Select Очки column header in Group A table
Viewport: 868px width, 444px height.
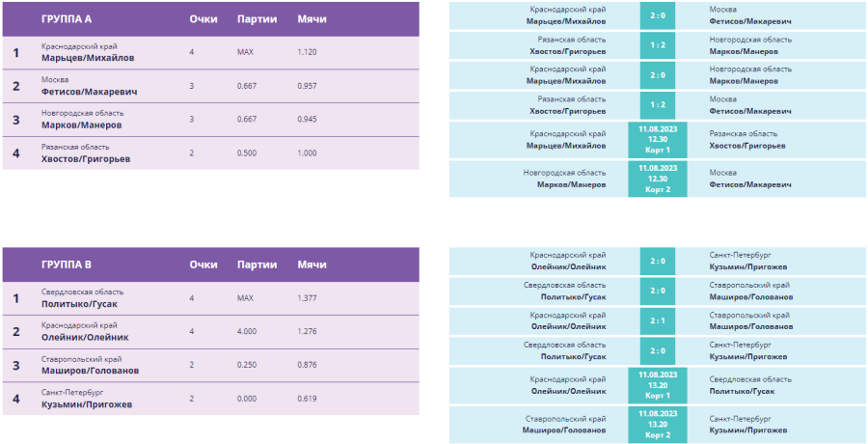[x=203, y=18]
